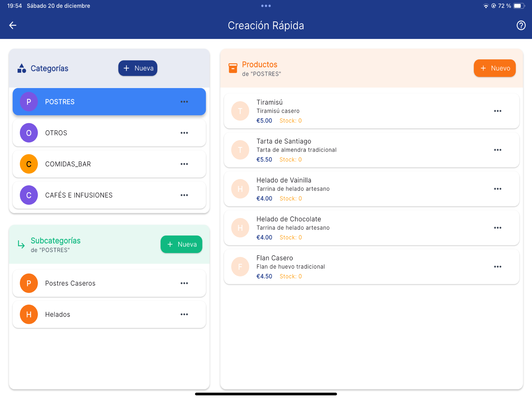Image resolution: width=532 pixels, height=399 pixels.
Task: Click the Productos archive box icon
Action: (233, 68)
